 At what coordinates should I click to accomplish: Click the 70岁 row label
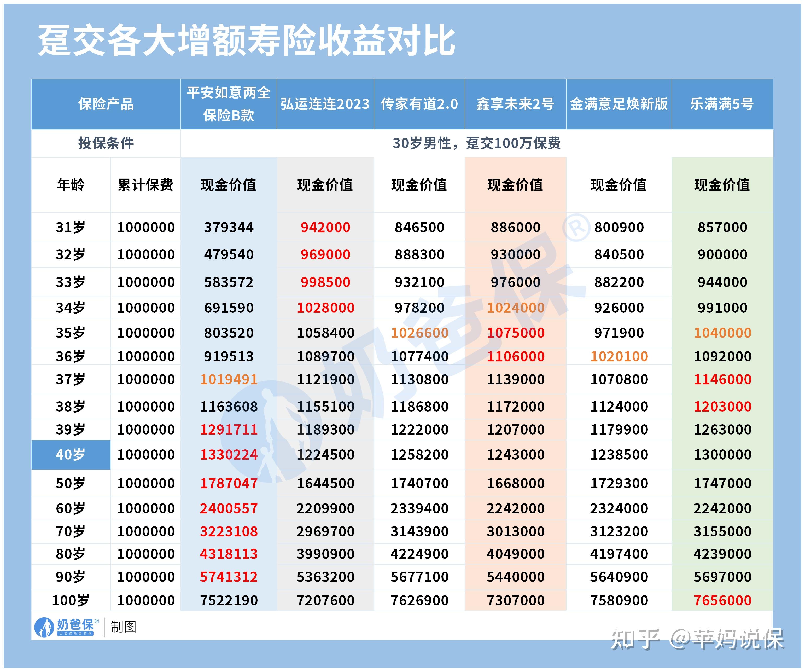pos(71,532)
